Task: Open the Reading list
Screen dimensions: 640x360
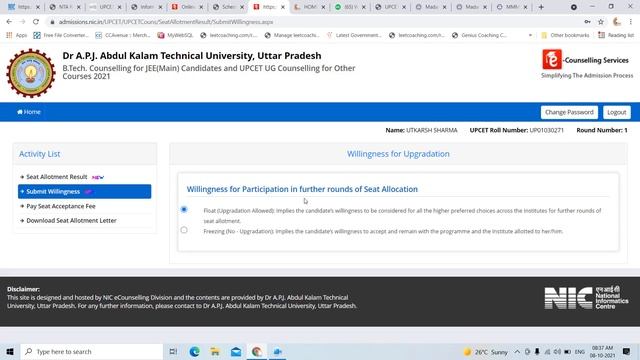Action: tap(616, 36)
